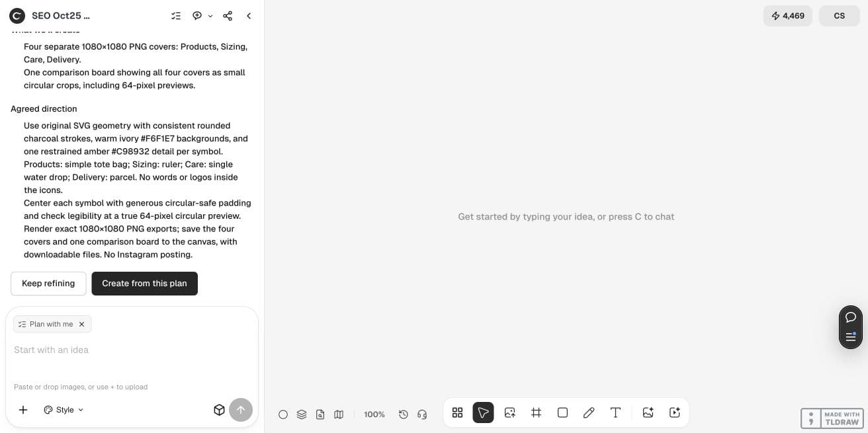Viewport: 868px width, 433px height.
Task: Click the Agreed direction heading
Action: point(44,109)
